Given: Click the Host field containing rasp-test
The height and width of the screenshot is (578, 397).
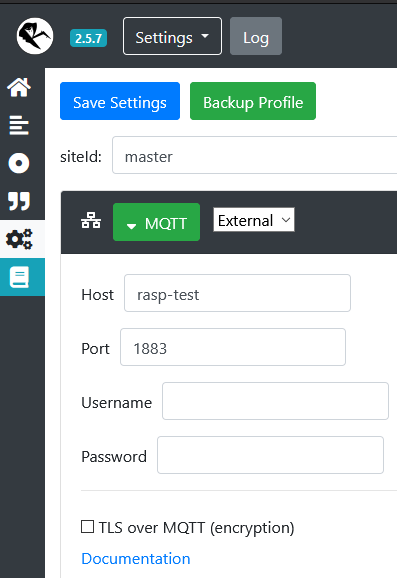Looking at the screenshot, I should [237, 293].
